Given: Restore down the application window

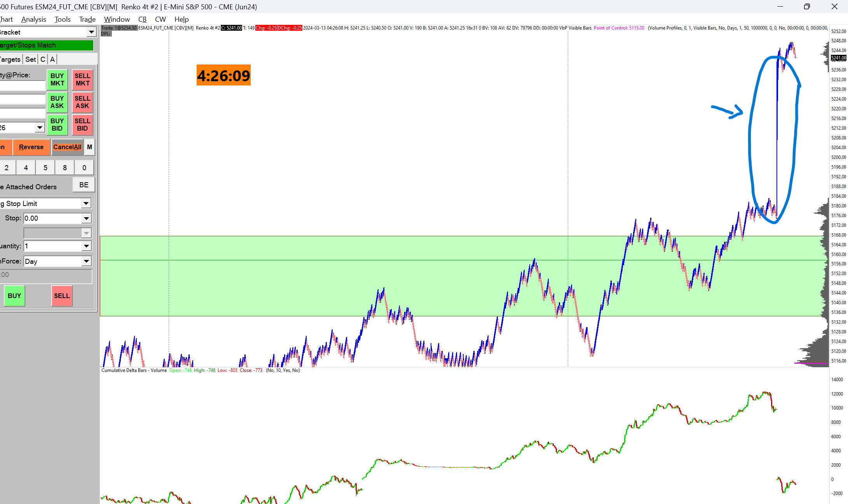Looking at the screenshot, I should tap(807, 7).
